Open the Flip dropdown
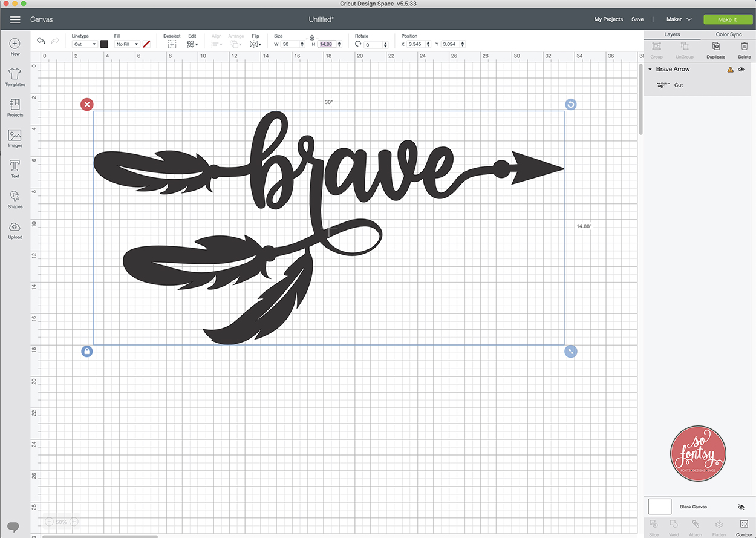 click(x=255, y=44)
